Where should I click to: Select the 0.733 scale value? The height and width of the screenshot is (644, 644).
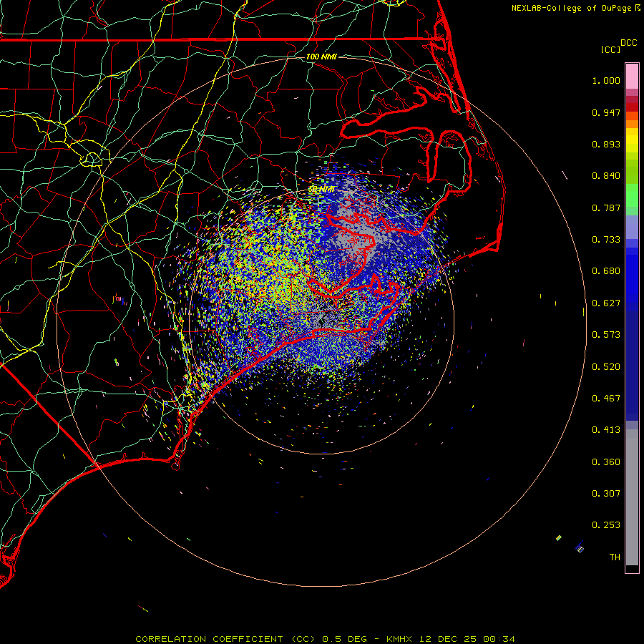tap(606, 240)
